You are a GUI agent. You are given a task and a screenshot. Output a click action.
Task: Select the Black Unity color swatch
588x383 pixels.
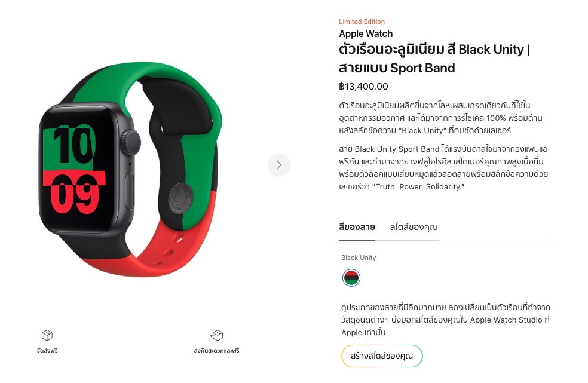[351, 278]
